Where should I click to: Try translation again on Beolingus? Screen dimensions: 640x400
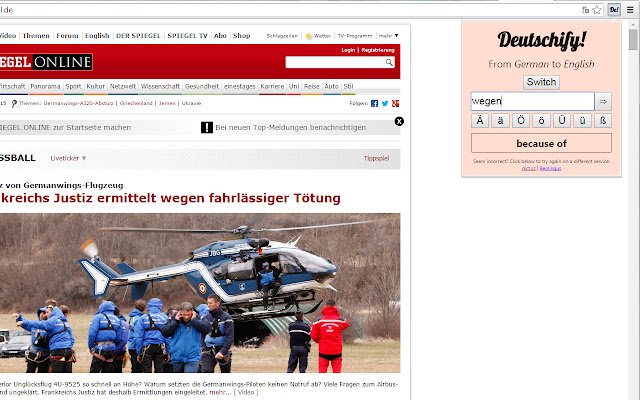550,168
